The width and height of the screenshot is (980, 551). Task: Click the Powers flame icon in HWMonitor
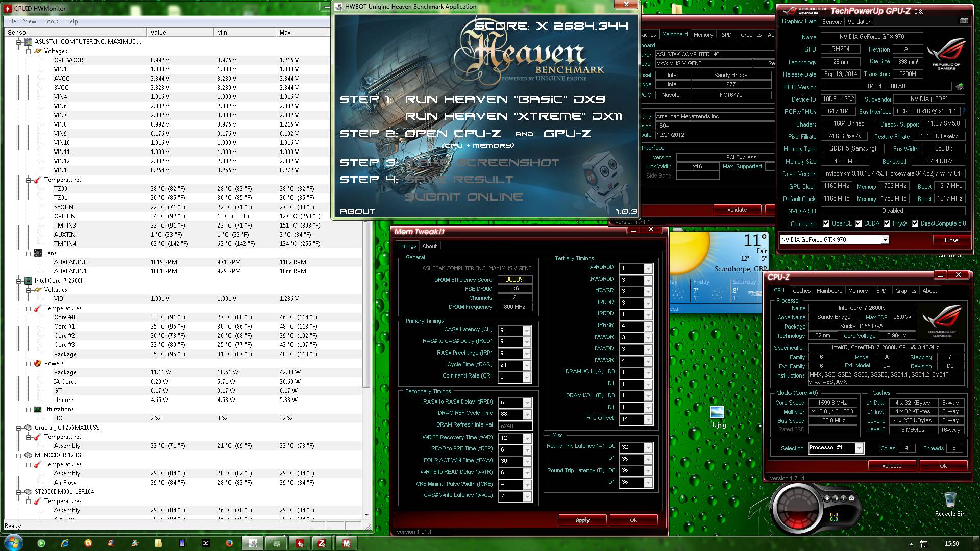click(x=38, y=363)
